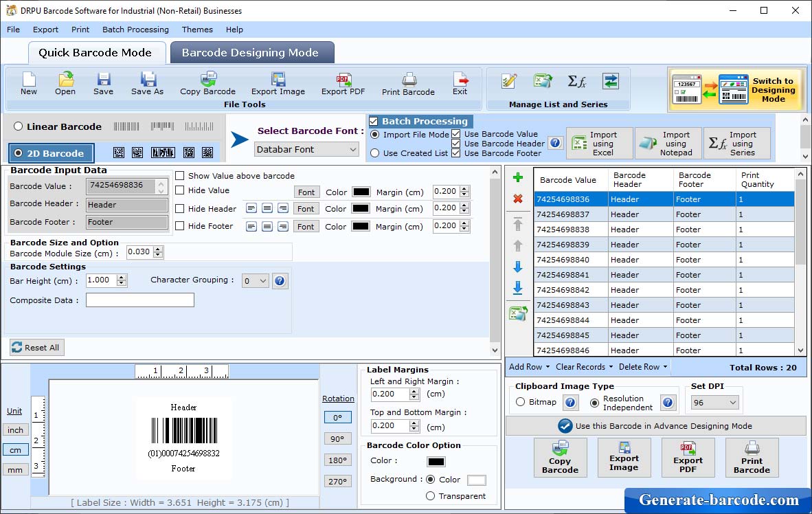The image size is (812, 514).
Task: Click the red X delete row icon
Action: [x=517, y=199]
